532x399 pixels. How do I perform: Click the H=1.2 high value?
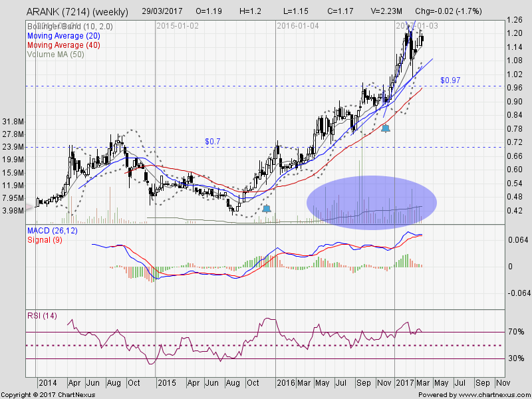[251, 11]
